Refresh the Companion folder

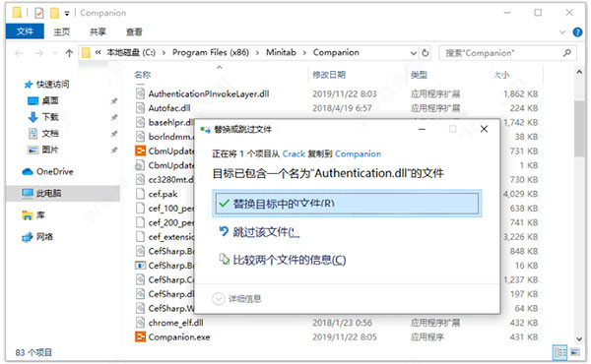(426, 53)
